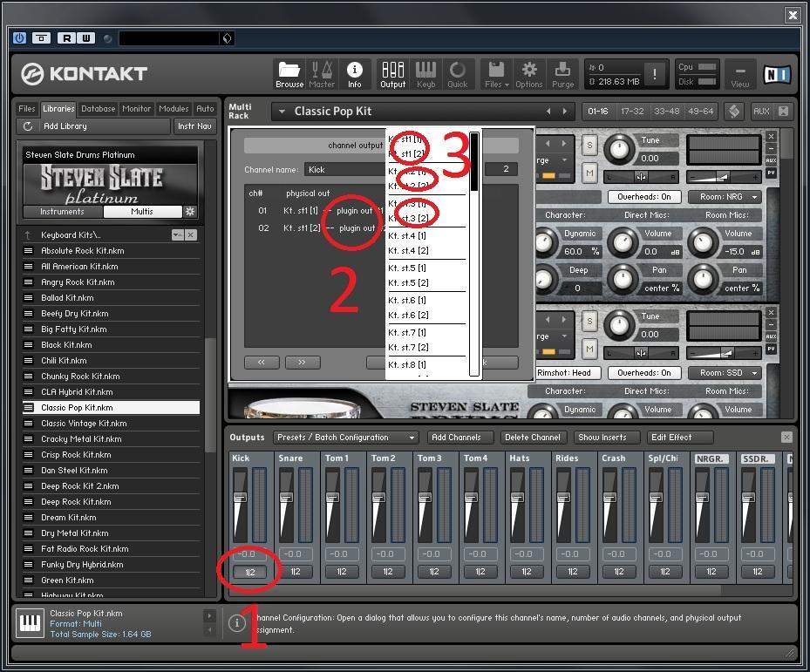Image resolution: width=810 pixels, height=672 pixels.
Task: Open the Snare channel 1|2 output configuration
Action: pos(296,572)
